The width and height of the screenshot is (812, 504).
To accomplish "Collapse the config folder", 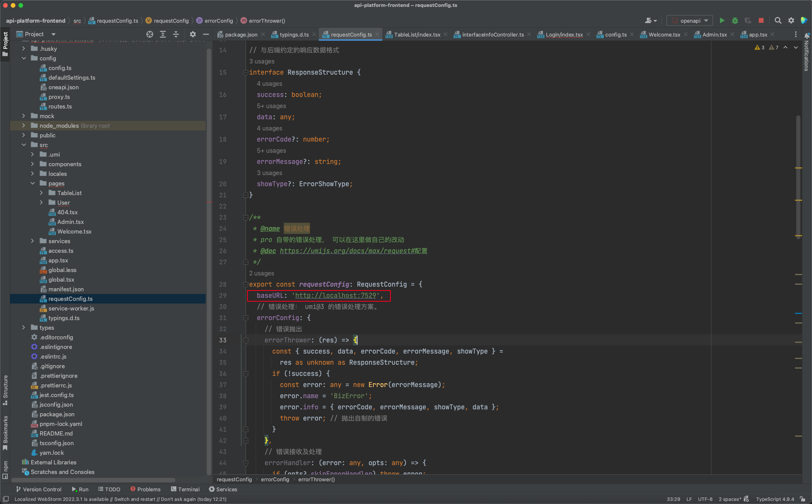I will [x=24, y=58].
